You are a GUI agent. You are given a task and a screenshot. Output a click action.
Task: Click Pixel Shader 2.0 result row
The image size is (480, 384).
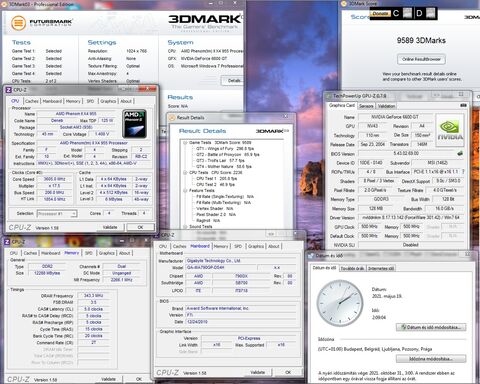(x=216, y=215)
